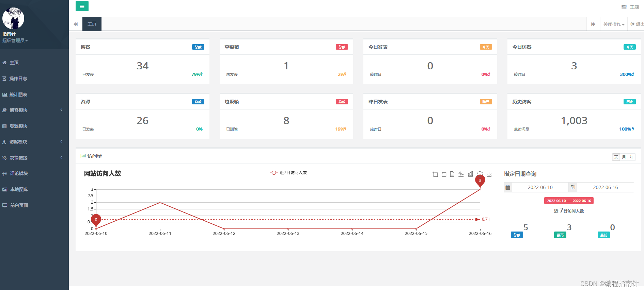Click the double left arrow tab scroller

(x=76, y=24)
